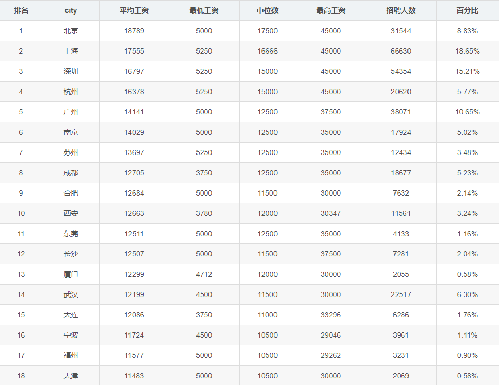Click the 中位数 column header
Viewport: 500px width, 385px height.
pos(267,11)
